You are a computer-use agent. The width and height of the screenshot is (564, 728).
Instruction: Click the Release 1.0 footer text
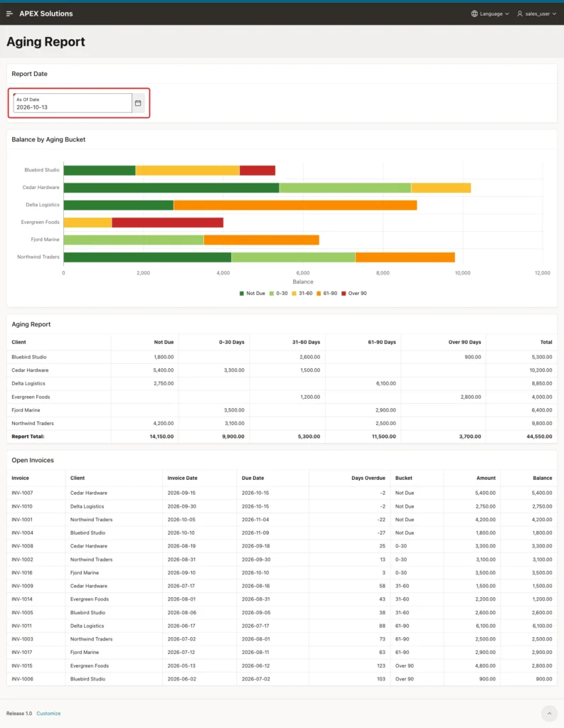[19, 713]
